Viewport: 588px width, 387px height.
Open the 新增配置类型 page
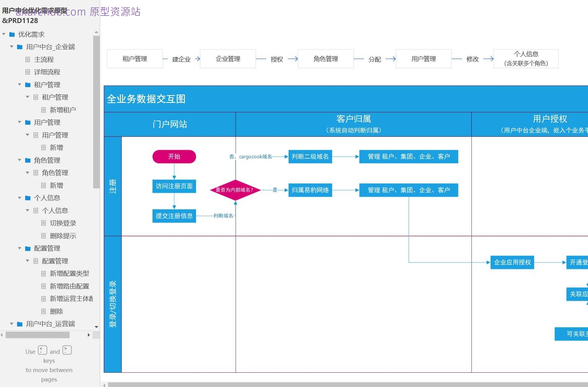pos(70,274)
